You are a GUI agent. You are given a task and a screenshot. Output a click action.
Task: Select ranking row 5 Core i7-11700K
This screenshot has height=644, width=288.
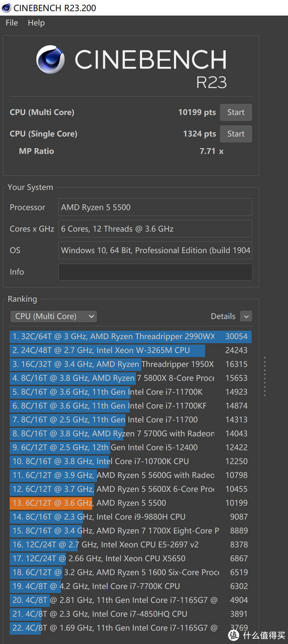131,392
